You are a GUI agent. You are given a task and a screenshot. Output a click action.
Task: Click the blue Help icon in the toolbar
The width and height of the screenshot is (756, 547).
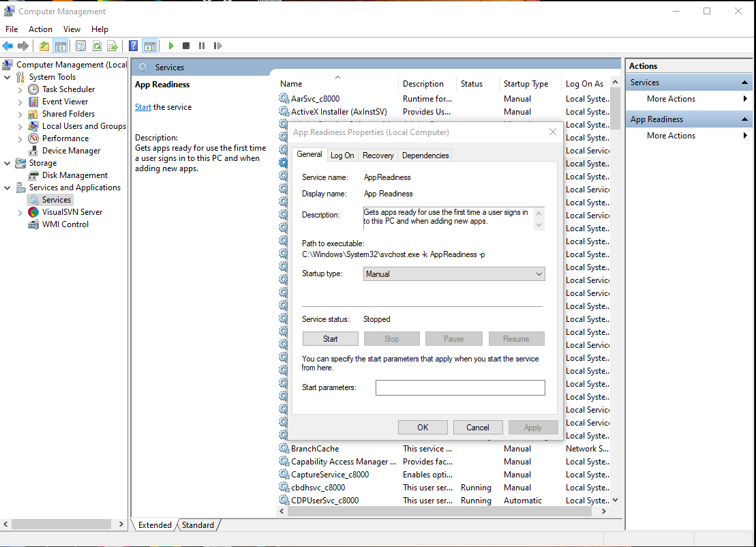(x=133, y=46)
